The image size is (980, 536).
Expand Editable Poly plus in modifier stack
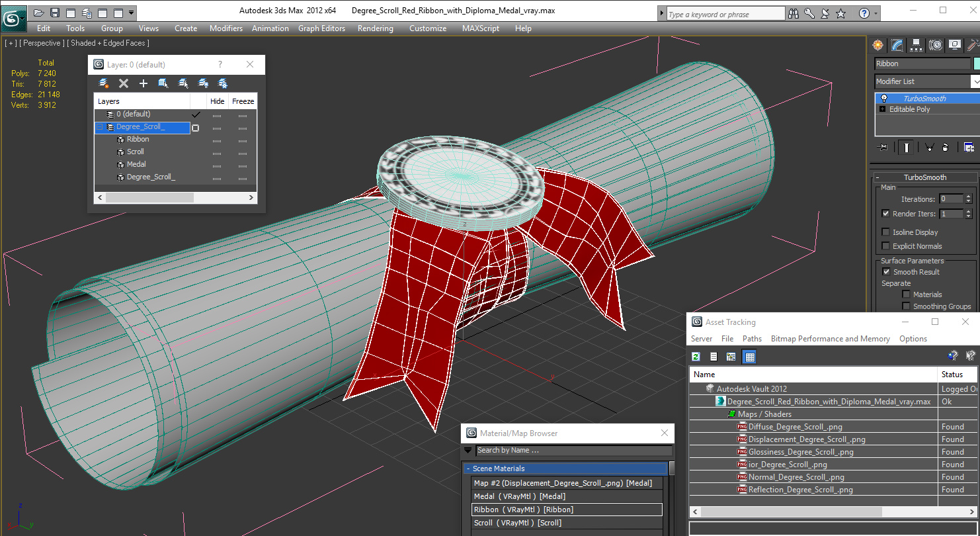pyautogui.click(x=882, y=109)
